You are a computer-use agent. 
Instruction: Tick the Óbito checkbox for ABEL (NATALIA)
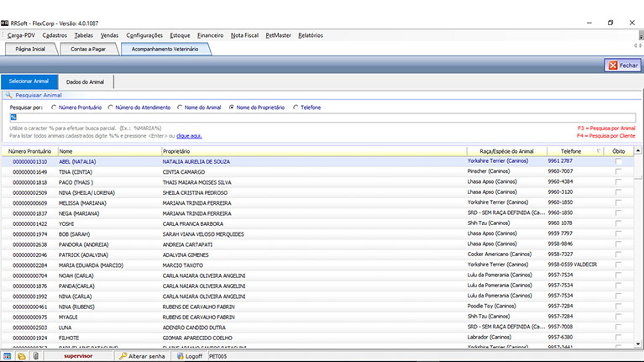point(619,160)
